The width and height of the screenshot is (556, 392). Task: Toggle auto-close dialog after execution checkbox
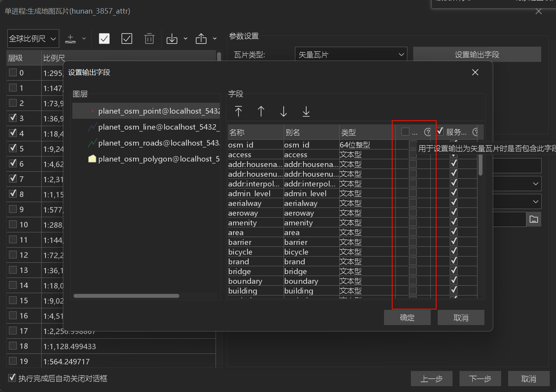(12, 378)
